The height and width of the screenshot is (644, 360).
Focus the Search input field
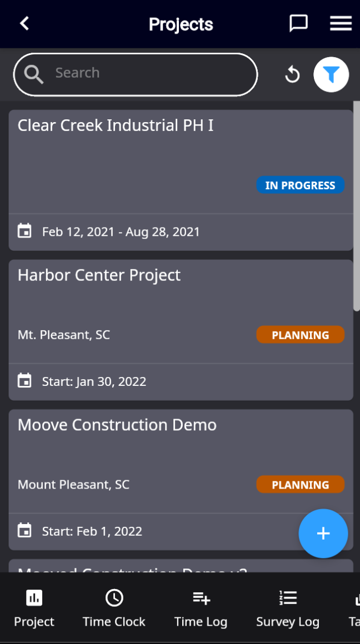pyautogui.click(x=136, y=75)
